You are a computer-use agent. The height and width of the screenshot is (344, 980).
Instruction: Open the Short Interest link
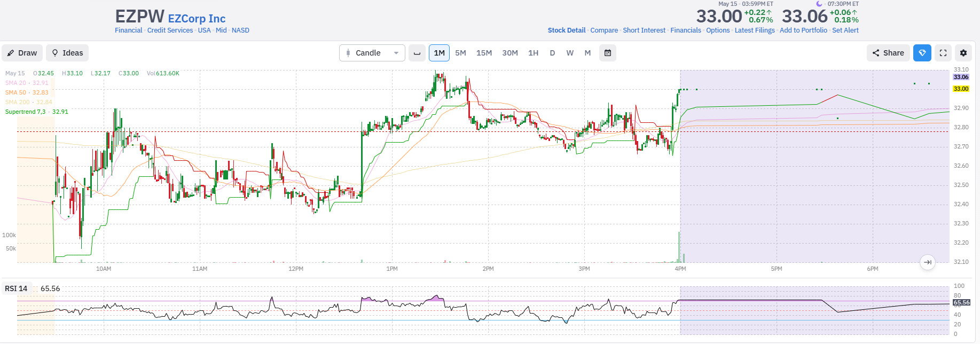coord(644,30)
